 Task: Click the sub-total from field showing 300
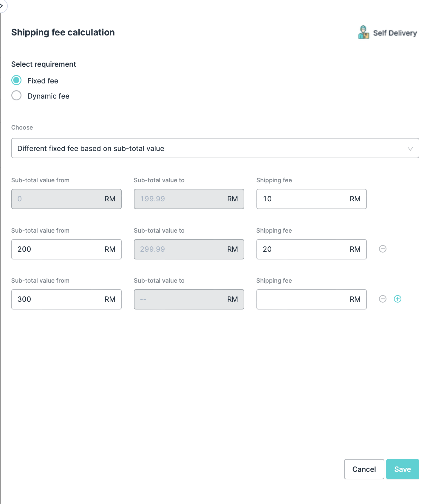click(58, 299)
